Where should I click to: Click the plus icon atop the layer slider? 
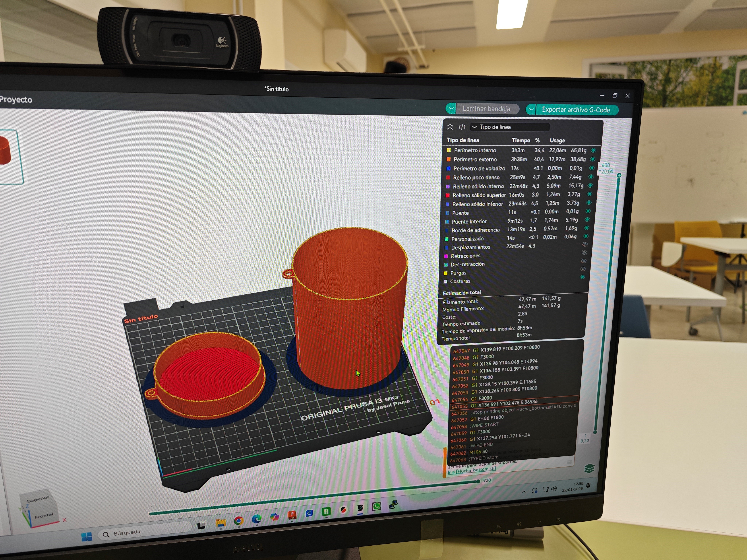click(x=619, y=176)
